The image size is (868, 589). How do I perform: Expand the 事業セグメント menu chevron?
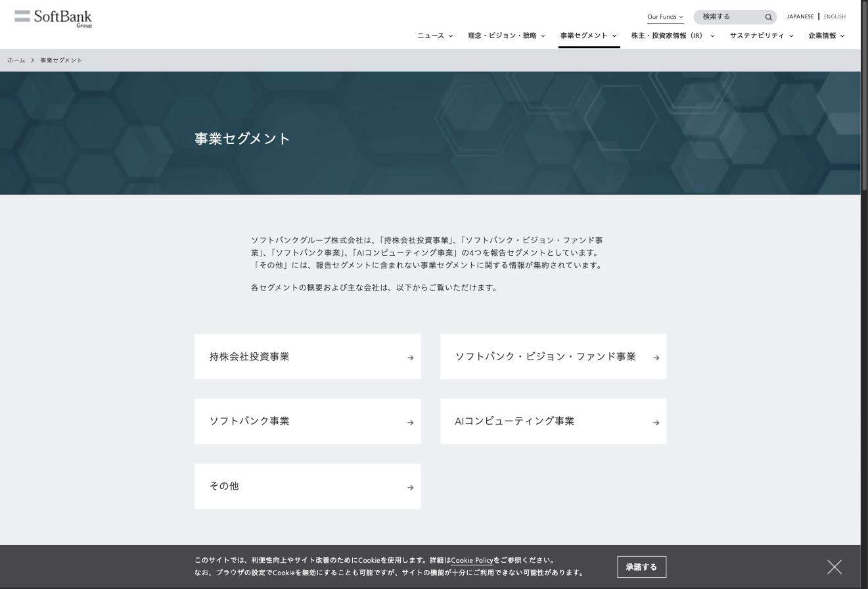point(614,36)
